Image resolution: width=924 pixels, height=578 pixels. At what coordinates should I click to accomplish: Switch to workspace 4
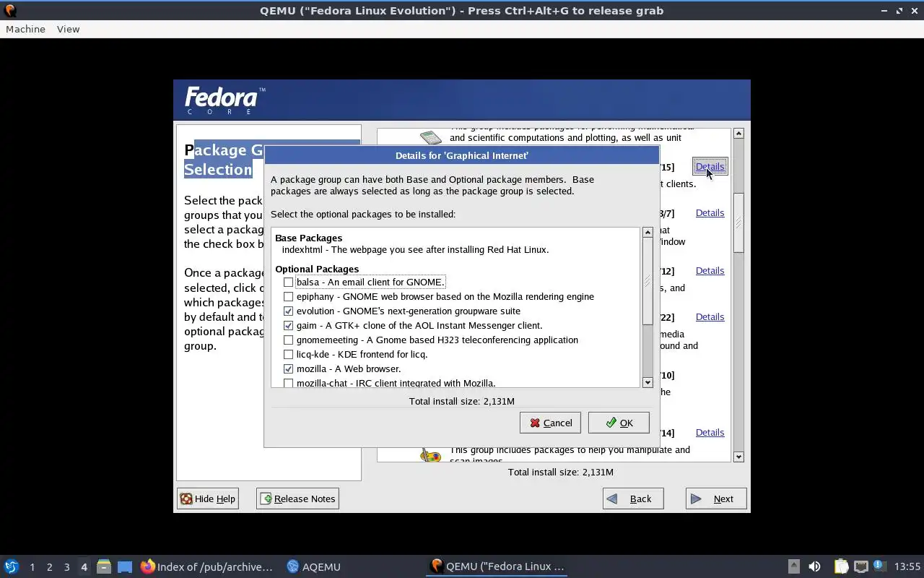(x=84, y=567)
